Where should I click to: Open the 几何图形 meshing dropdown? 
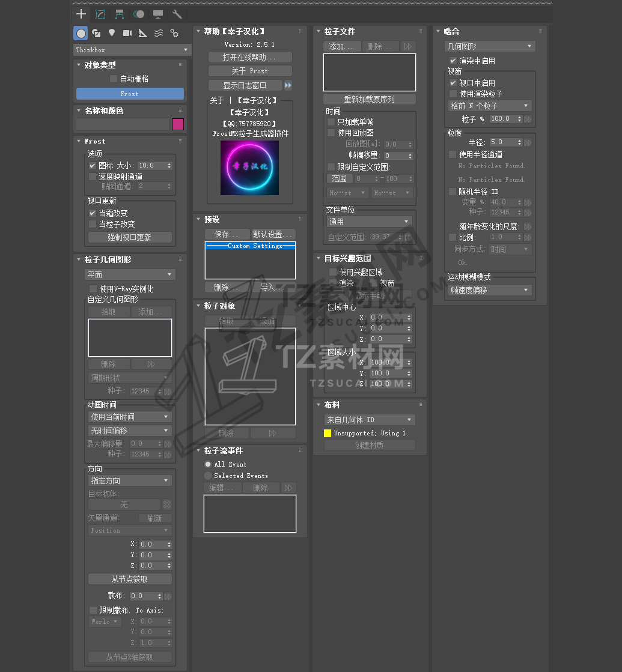click(490, 46)
